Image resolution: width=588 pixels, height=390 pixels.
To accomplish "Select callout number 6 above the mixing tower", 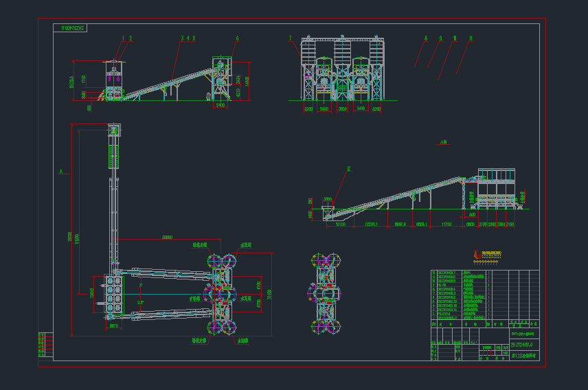I will (237, 38).
